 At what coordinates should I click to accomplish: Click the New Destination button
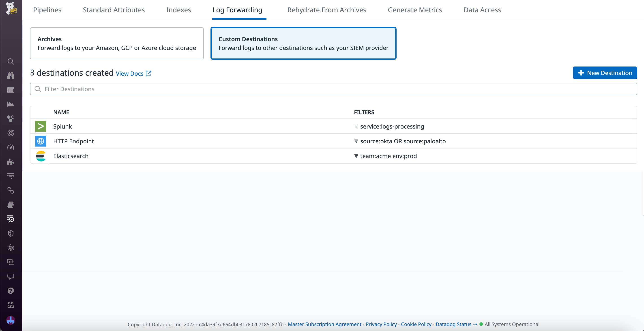605,73
